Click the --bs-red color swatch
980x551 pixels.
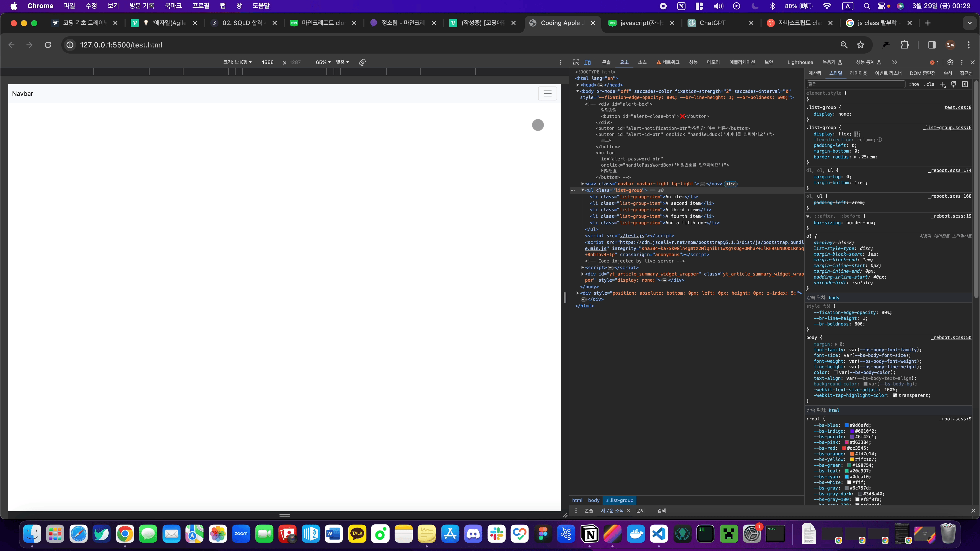(843, 448)
